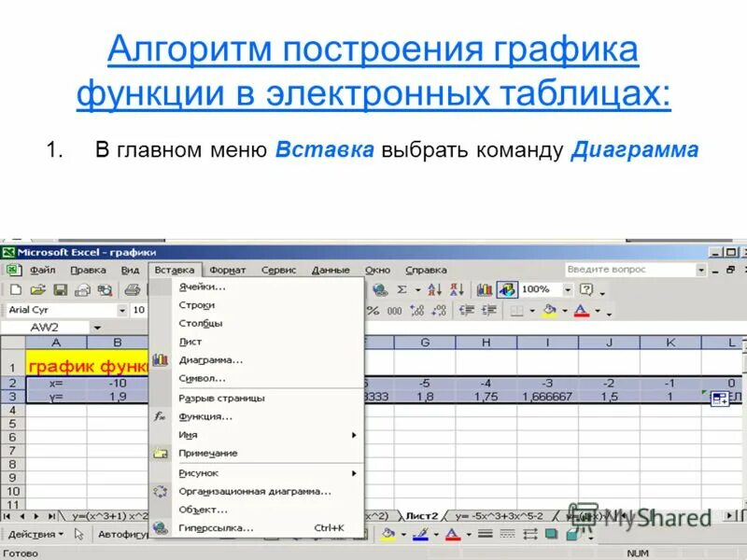Screen dimensions: 747x560
Task: Open the zoom level 100% dropdown
Action: point(567,290)
